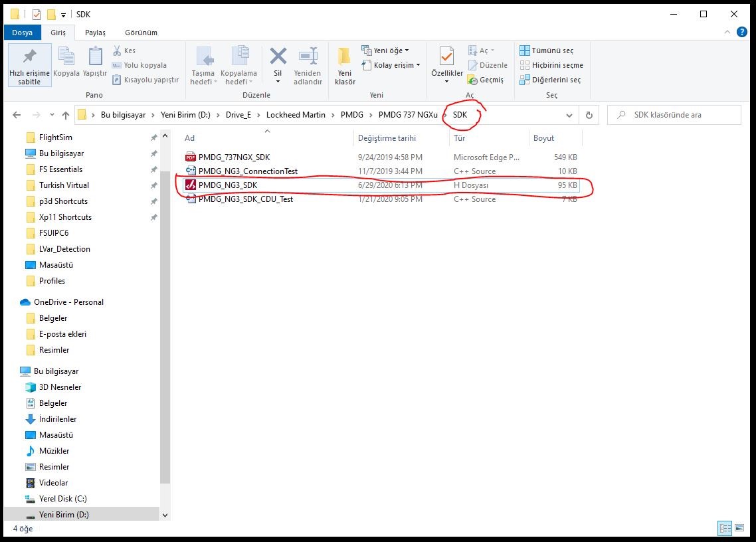Open the Dosya menu tab

22,33
